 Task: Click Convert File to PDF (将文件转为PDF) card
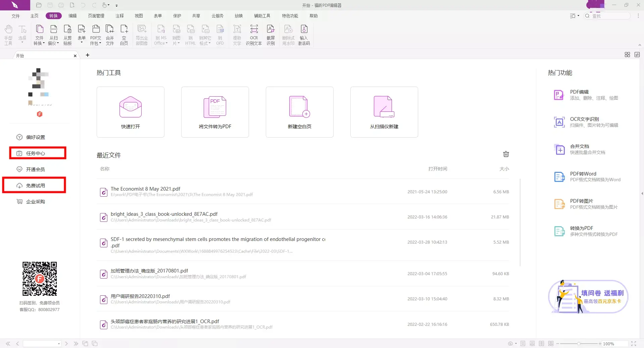(215, 112)
